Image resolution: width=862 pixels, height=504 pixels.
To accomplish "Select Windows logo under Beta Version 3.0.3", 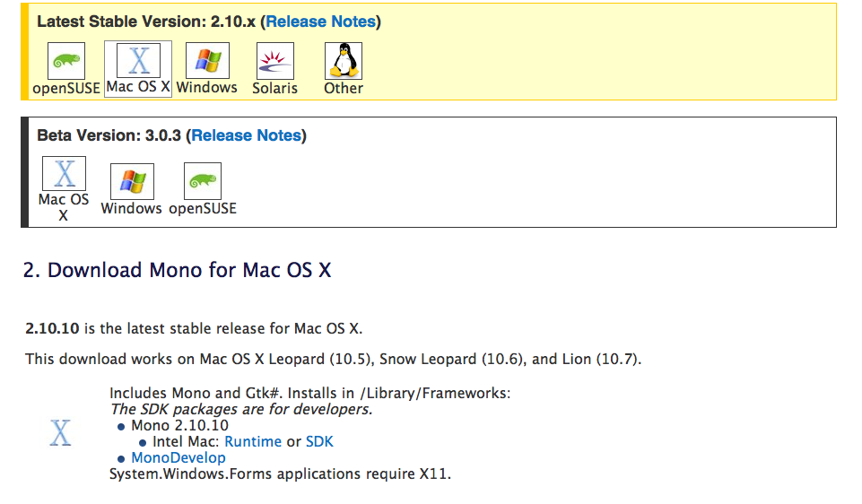I will (132, 181).
